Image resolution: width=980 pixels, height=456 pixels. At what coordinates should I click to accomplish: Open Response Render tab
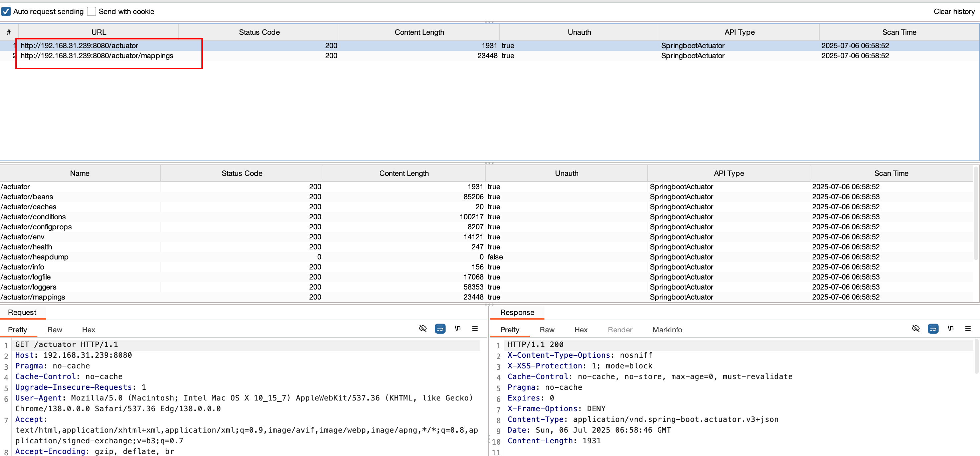coord(620,330)
